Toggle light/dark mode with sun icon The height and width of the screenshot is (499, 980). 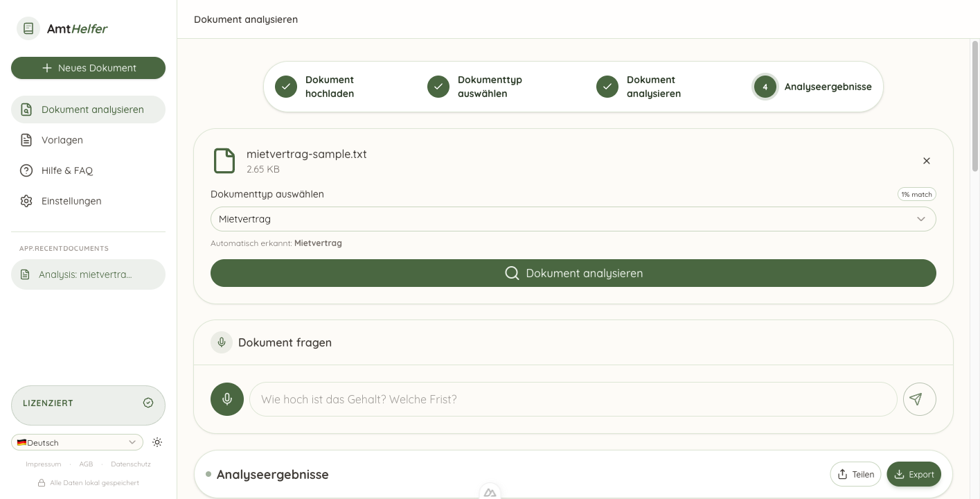pos(157,442)
